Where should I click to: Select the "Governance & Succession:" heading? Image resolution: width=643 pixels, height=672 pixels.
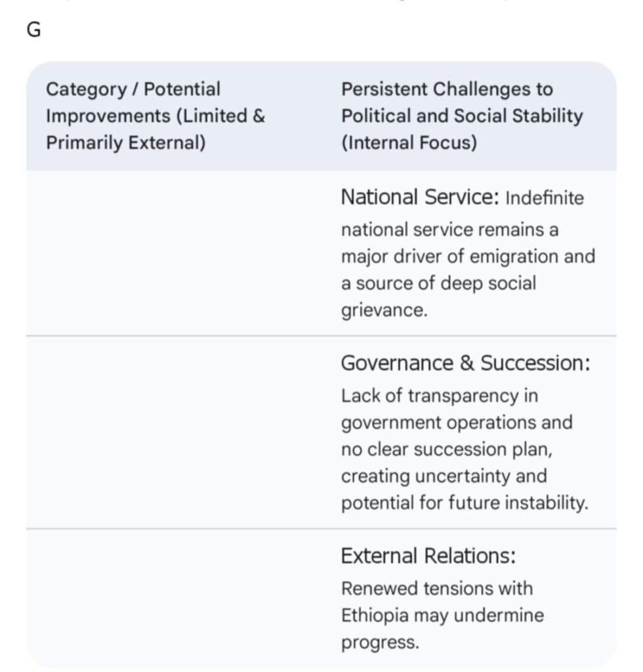pos(465,363)
